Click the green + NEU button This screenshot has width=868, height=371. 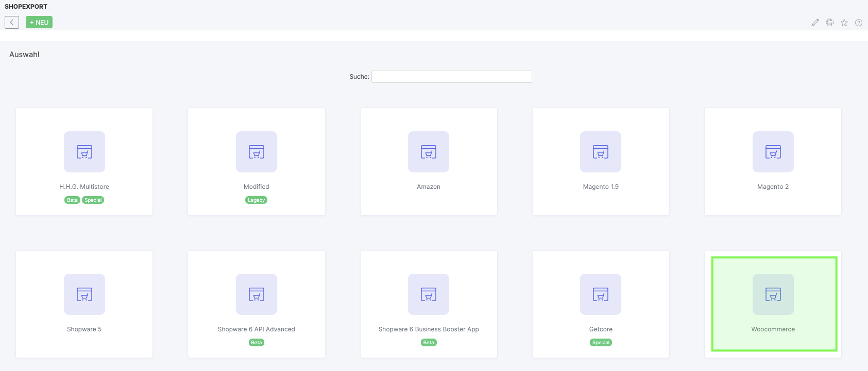[39, 22]
